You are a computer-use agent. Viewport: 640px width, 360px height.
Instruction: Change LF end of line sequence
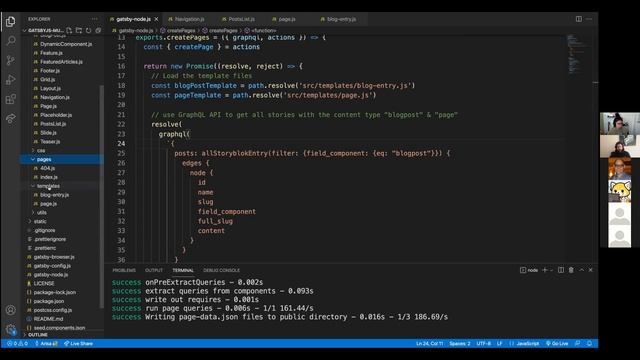pos(499,344)
